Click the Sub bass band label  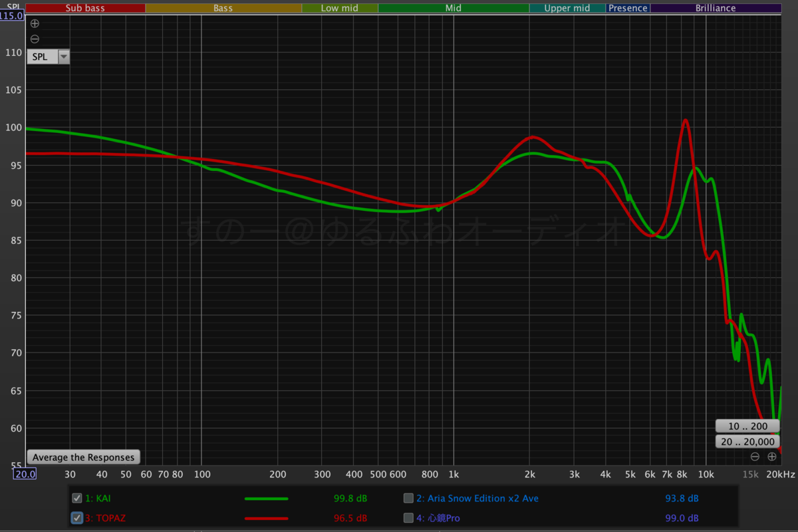(85, 9)
